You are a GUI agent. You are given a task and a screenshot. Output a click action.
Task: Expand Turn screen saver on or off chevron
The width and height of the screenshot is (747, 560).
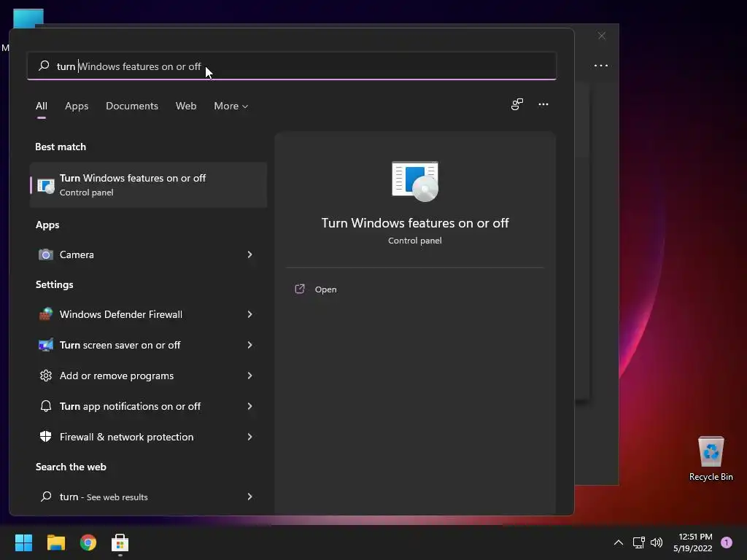pos(249,345)
